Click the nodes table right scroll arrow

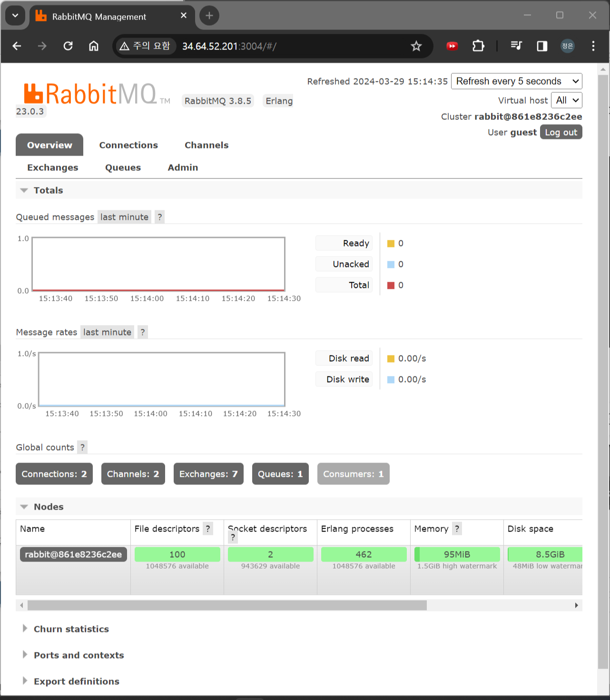pos(577,605)
